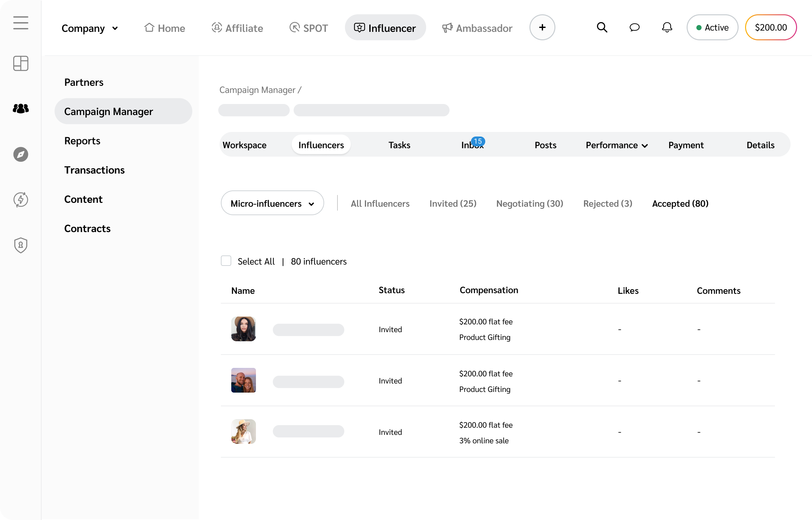This screenshot has height=520, width=812.
Task: Open the chat bubble messages icon
Action: coord(634,27)
